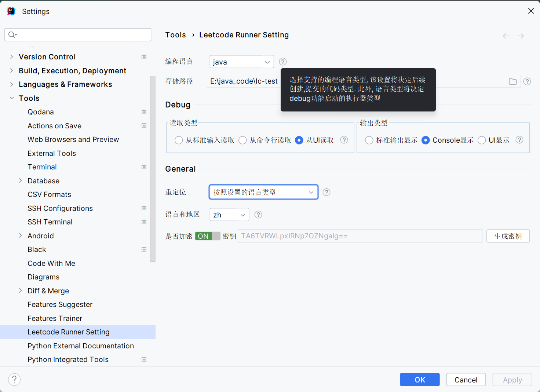
Task: Collapse the Tools tree node
Action: point(11,98)
